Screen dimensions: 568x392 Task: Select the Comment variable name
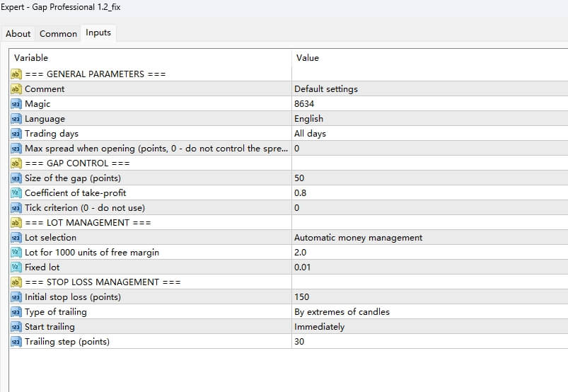click(45, 89)
